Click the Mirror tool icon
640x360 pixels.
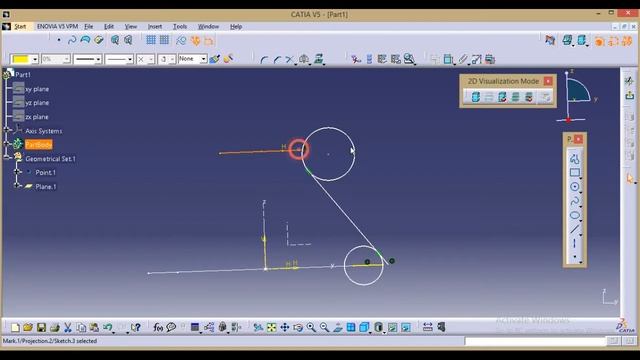(304, 60)
